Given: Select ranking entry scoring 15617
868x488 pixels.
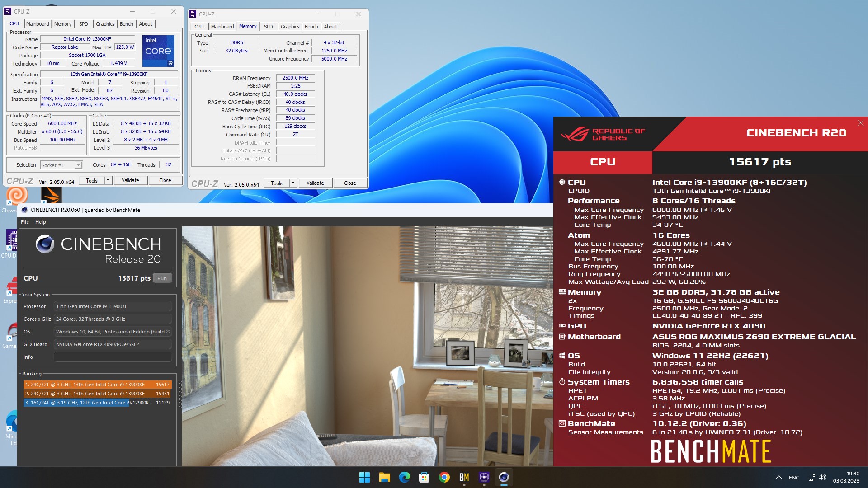Looking at the screenshot, I should click(x=97, y=385).
